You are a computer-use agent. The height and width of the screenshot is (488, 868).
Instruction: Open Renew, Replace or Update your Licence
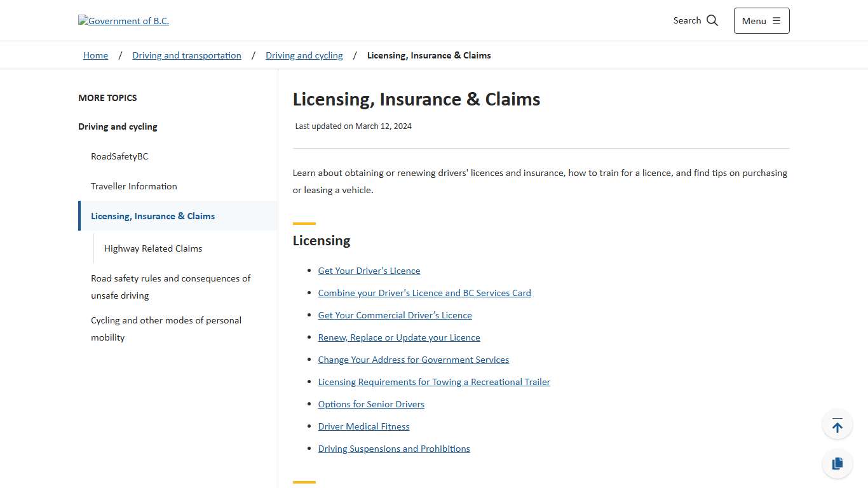399,337
